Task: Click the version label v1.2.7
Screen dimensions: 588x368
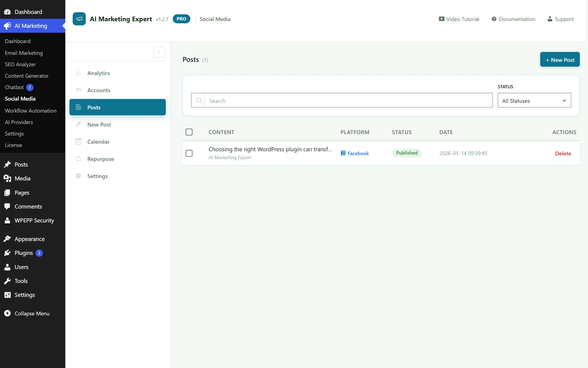Action: point(162,19)
